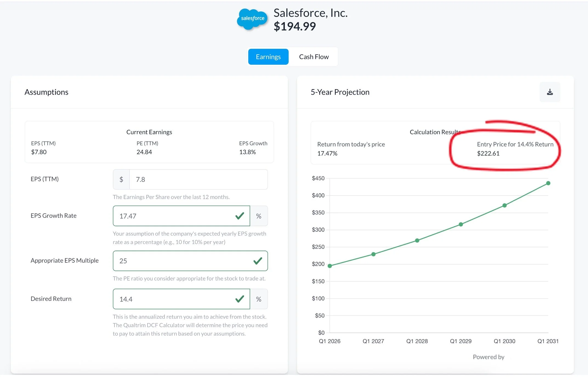This screenshot has width=588, height=377.
Task: Click the download projection icon
Action: click(x=550, y=92)
